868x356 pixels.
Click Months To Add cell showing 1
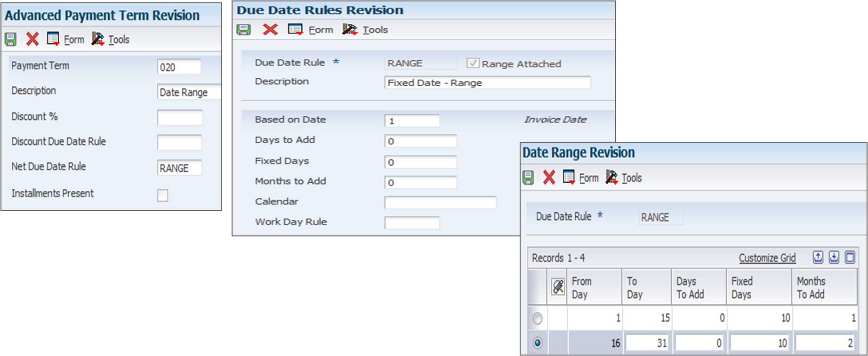(825, 318)
